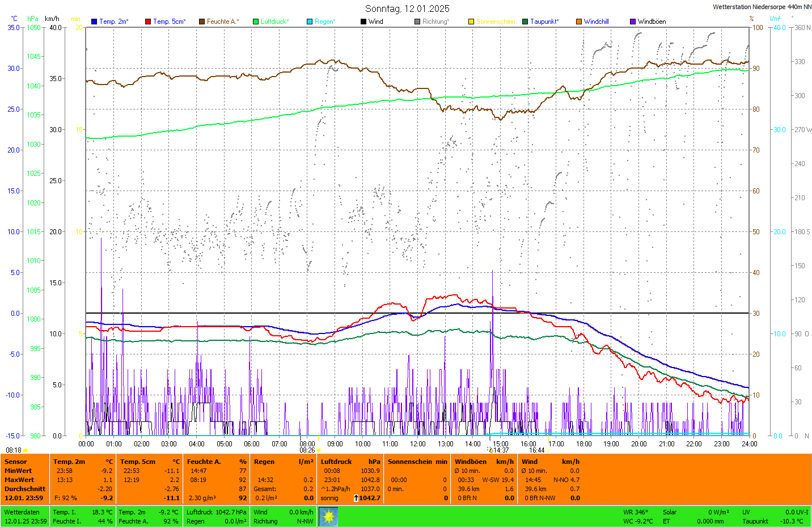The width and height of the screenshot is (812, 528).
Task: Click the brown Feuchte A. legend square
Action: 201,22
